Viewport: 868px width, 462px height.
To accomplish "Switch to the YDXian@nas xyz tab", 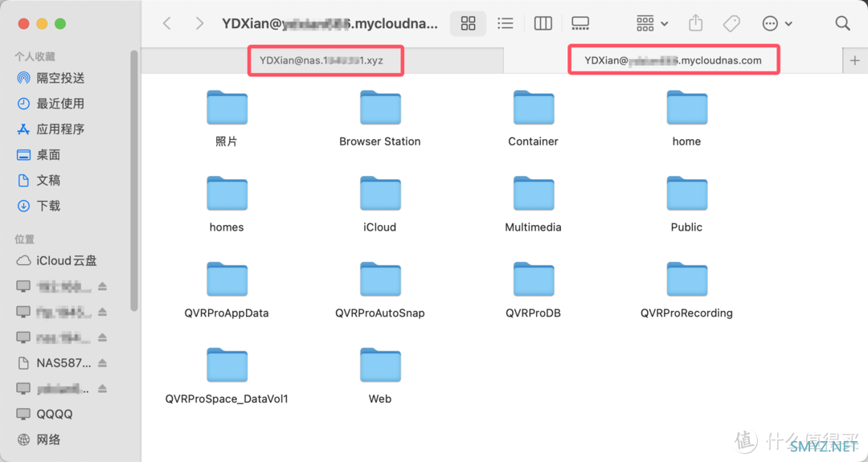I will tap(322, 60).
